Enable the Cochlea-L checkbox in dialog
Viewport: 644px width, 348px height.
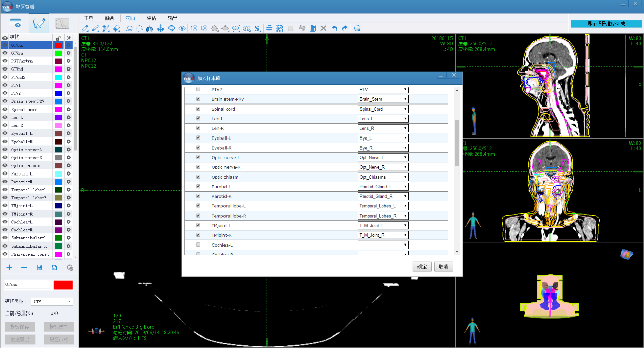(198, 245)
